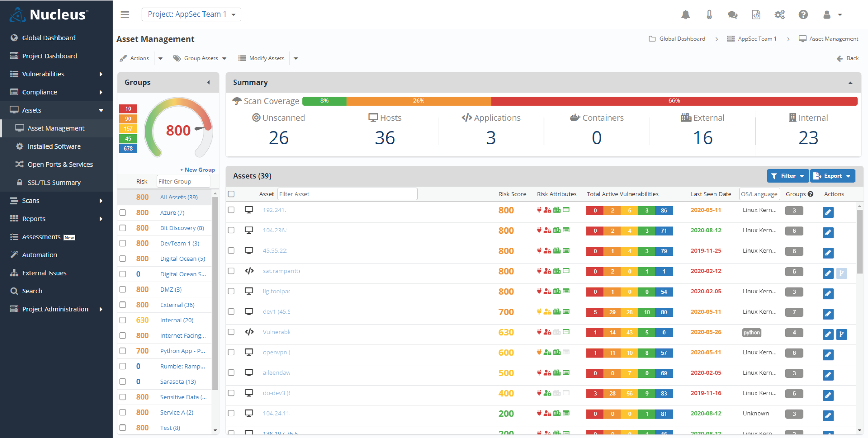Open the Bit Discovery (8) group

[x=182, y=228]
